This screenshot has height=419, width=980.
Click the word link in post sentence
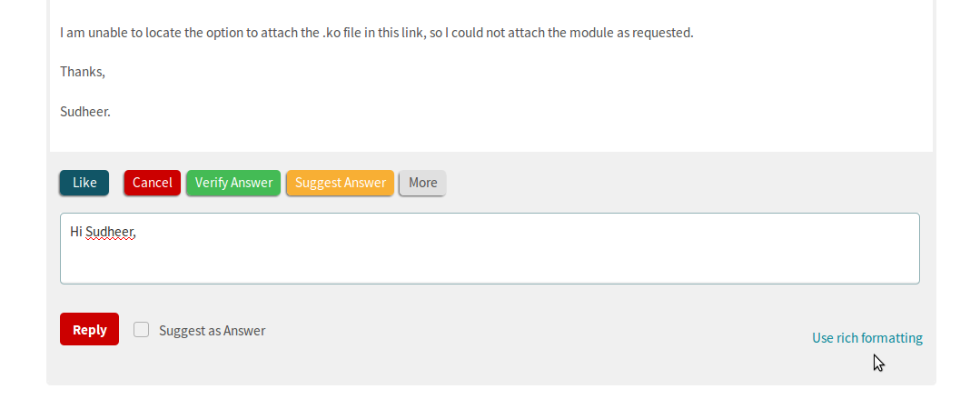point(415,33)
